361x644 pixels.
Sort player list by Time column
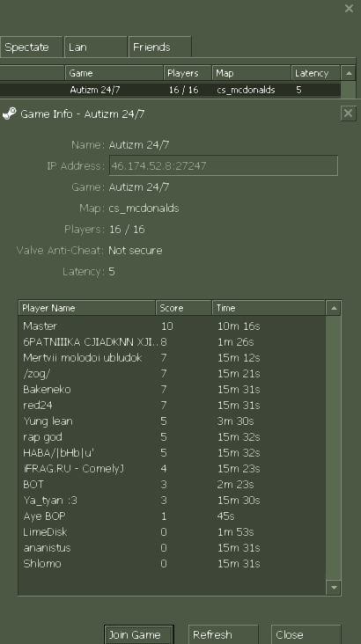[269, 308]
